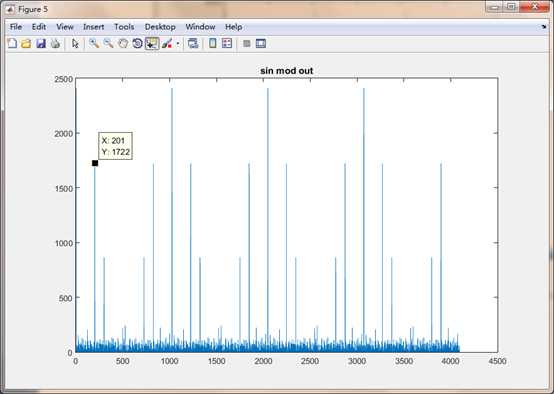Show plot tools and dock figure

point(261,43)
